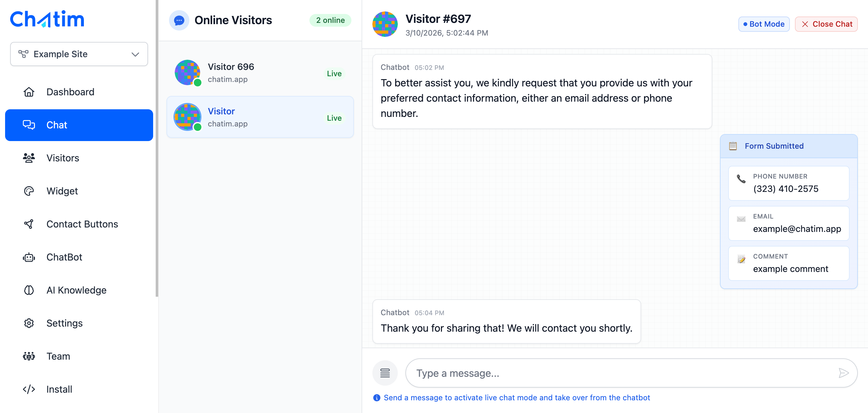This screenshot has height=413, width=868.
Task: Click the sidebar vertical scrollbar
Action: [x=157, y=148]
